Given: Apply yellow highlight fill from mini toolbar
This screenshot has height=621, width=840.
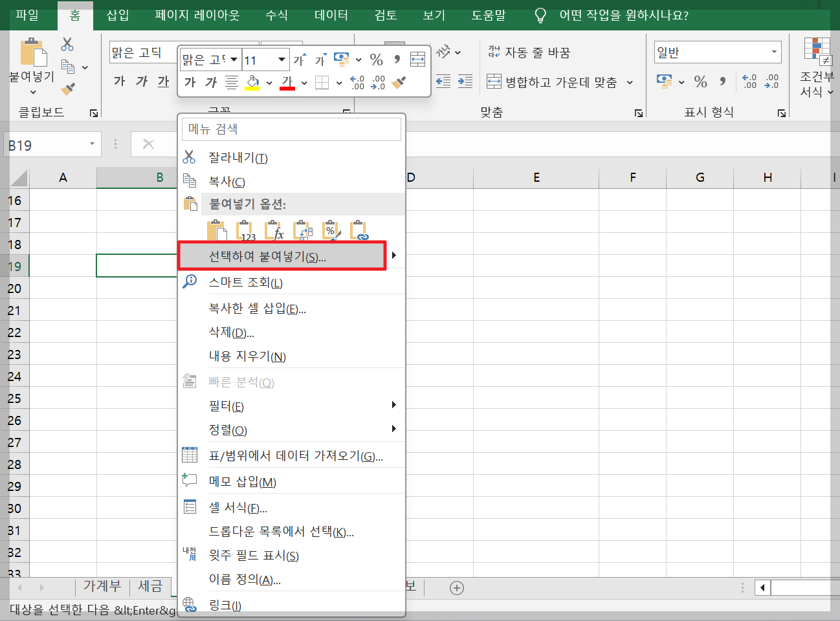Looking at the screenshot, I should 252,82.
